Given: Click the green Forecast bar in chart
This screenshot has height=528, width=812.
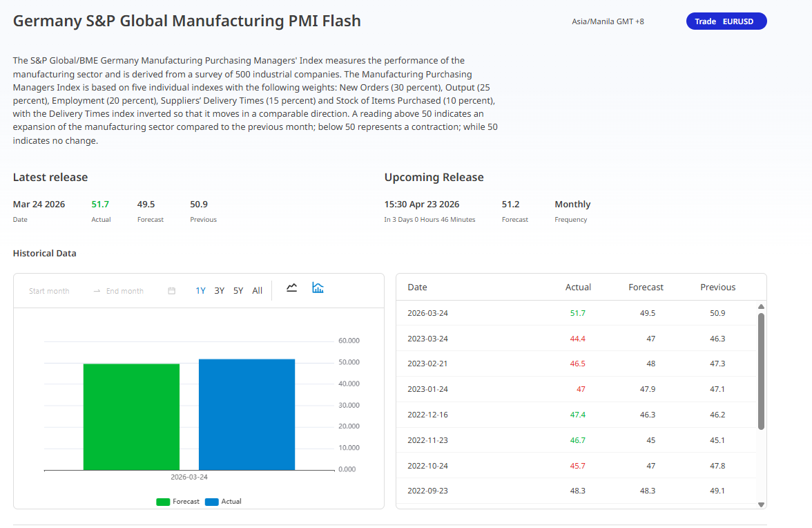Looking at the screenshot, I should (131, 417).
